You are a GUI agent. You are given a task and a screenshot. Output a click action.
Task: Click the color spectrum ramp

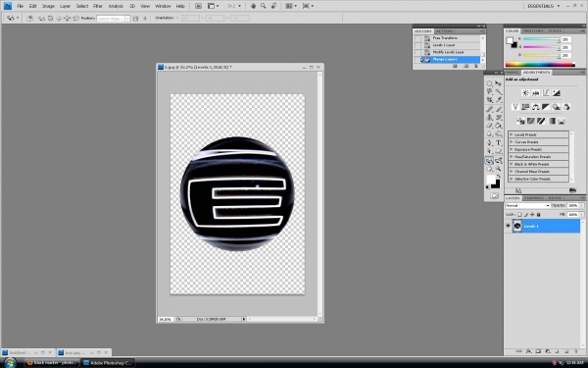click(x=540, y=65)
